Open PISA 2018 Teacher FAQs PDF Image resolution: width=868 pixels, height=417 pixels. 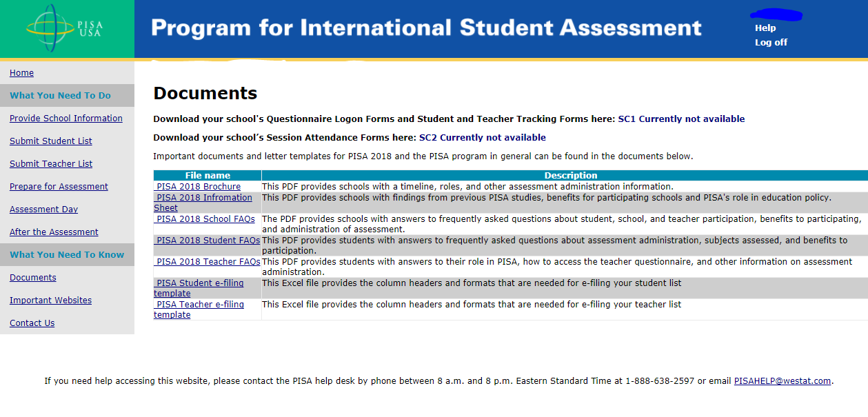pyautogui.click(x=208, y=262)
